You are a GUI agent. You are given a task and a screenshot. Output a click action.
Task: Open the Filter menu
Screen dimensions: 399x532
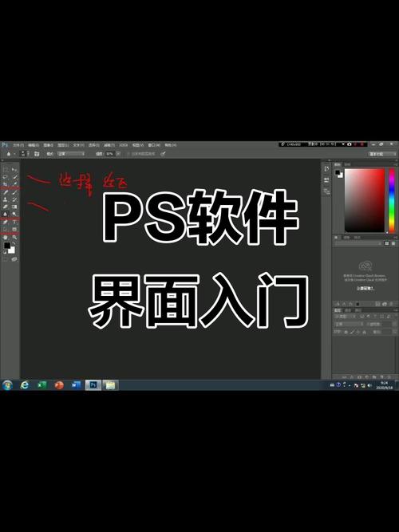[109, 145]
